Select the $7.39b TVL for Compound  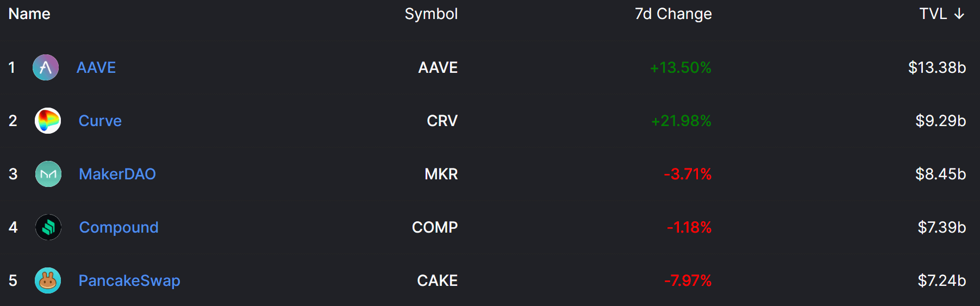(942, 227)
